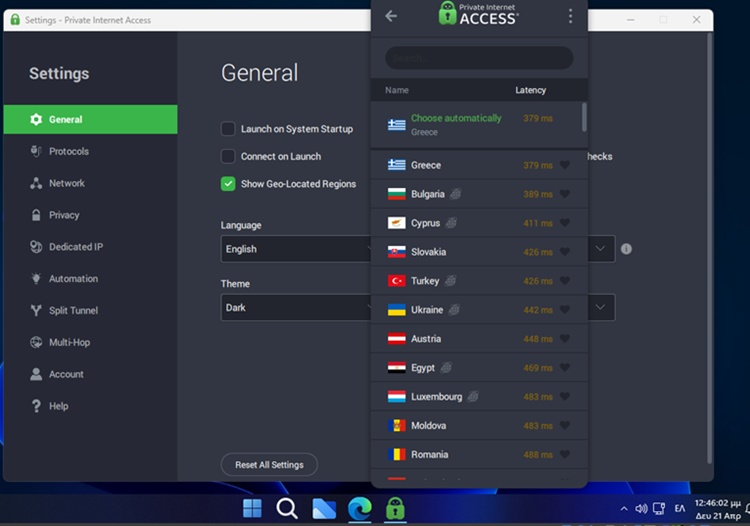This screenshot has height=526, width=750.
Task: Click the info icon in Settings
Action: tap(626, 249)
